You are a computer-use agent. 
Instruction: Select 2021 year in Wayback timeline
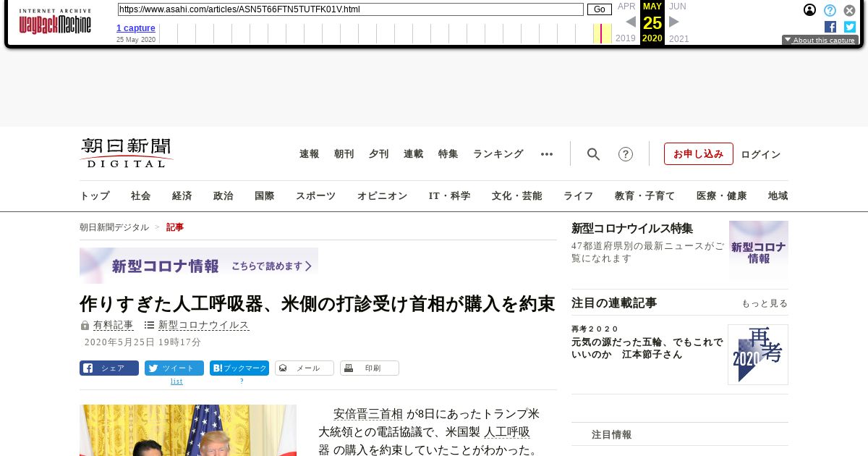coord(679,38)
